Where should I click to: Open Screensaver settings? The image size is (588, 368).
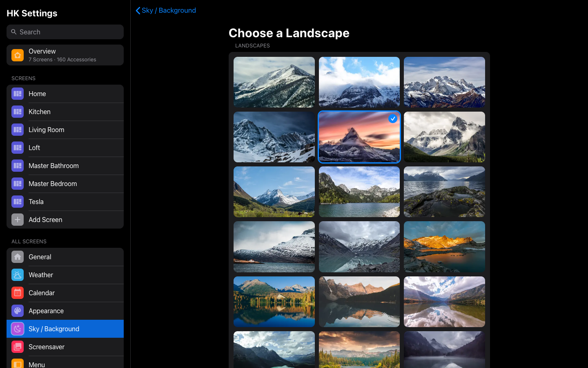[x=65, y=347]
